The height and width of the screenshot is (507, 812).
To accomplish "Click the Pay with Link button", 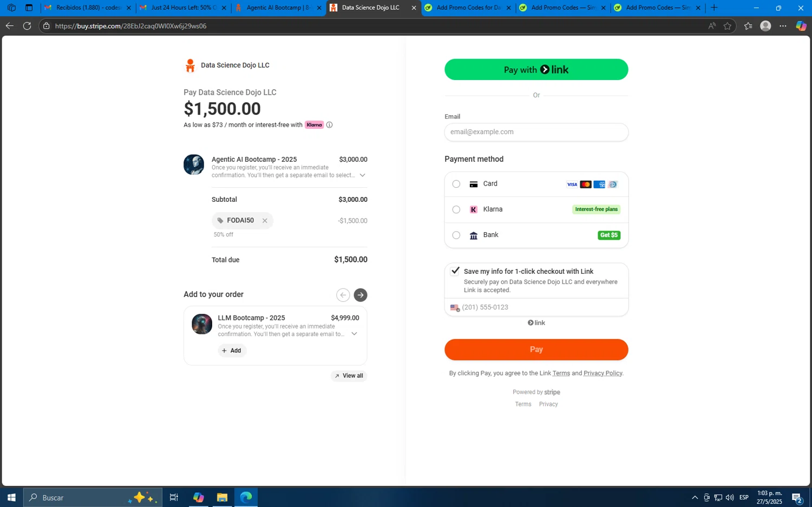I will coord(536,70).
